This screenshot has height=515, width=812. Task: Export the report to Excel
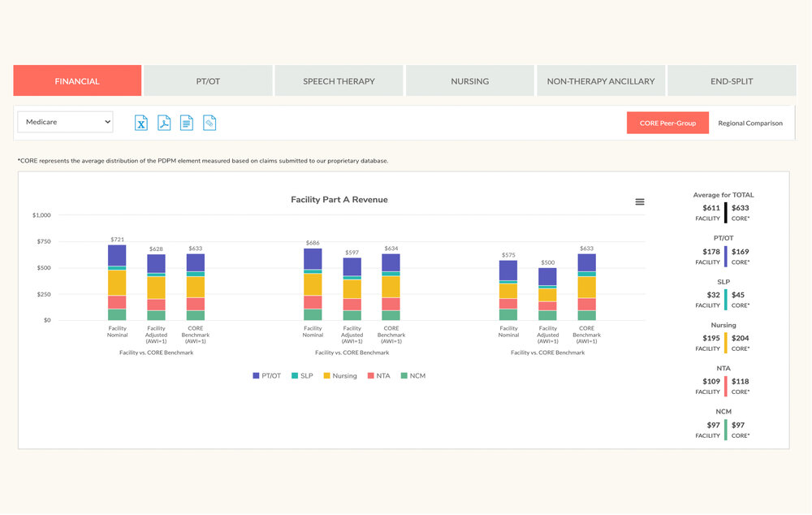[140, 123]
